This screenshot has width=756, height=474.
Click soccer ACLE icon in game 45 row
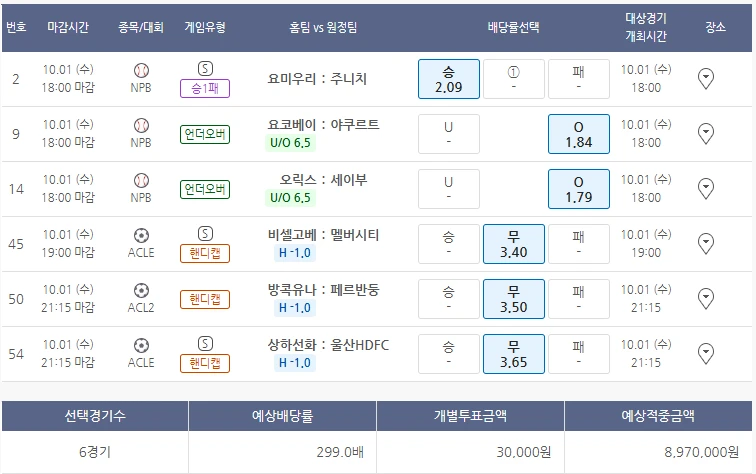141,236
